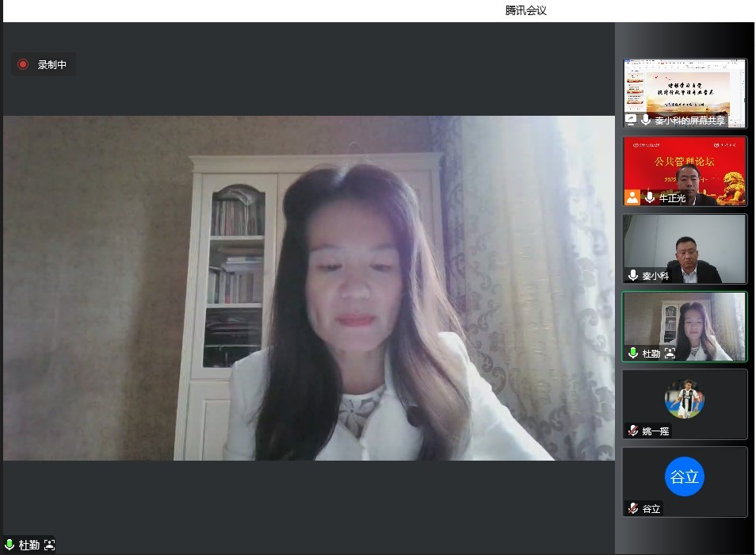Click microphone icon on 秦小科的屏幕共享 tile
Image resolution: width=756 pixels, height=555 pixels.
point(646,121)
